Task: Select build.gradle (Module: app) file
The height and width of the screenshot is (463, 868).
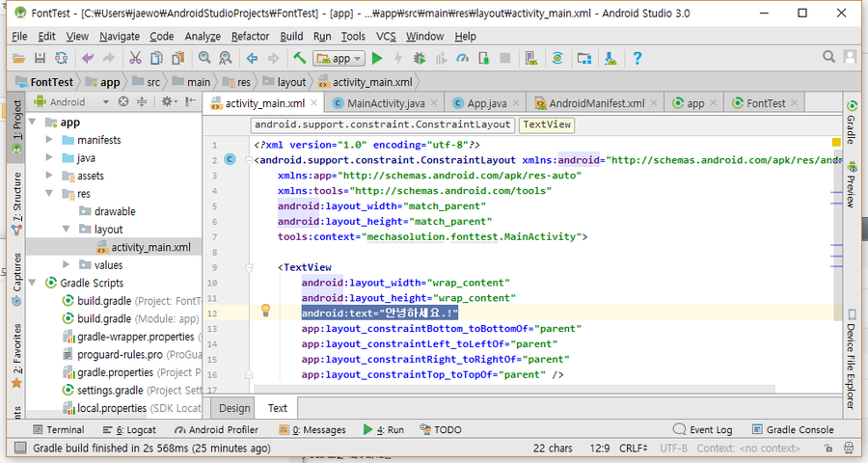Action: coord(130,318)
